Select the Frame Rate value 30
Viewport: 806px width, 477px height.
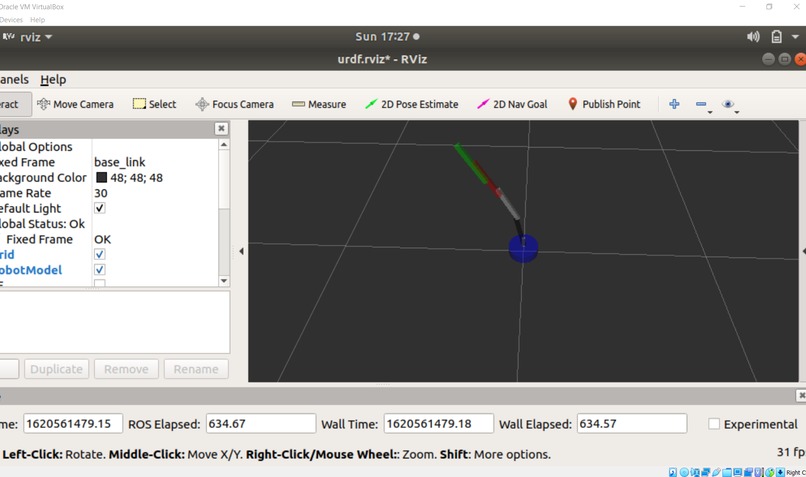point(101,193)
